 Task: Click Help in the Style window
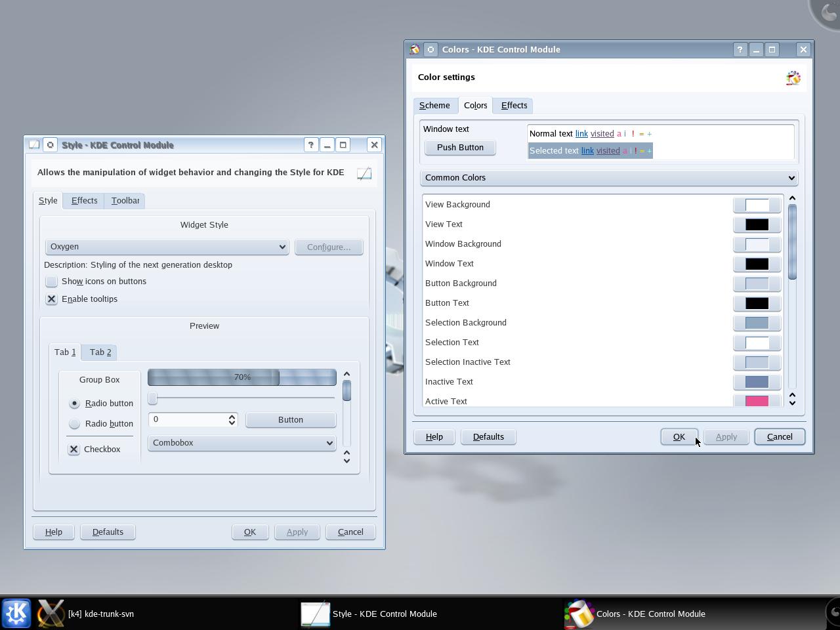tap(53, 532)
